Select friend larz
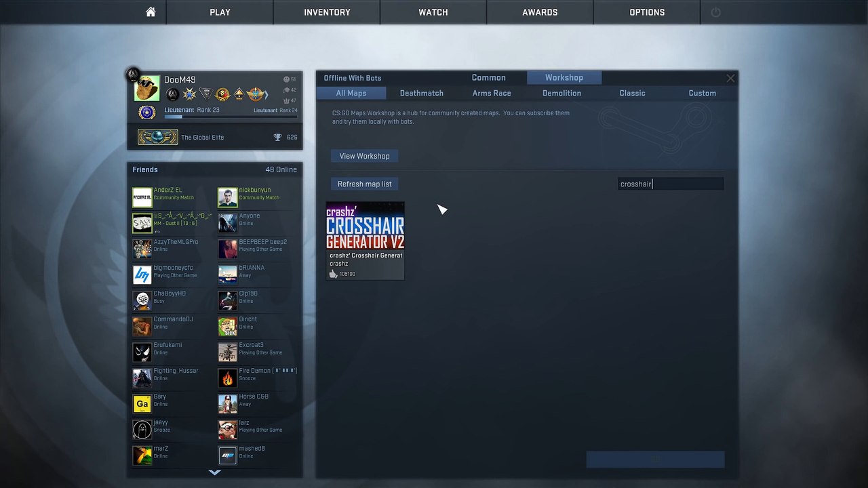This screenshot has width=868, height=488. click(x=258, y=430)
